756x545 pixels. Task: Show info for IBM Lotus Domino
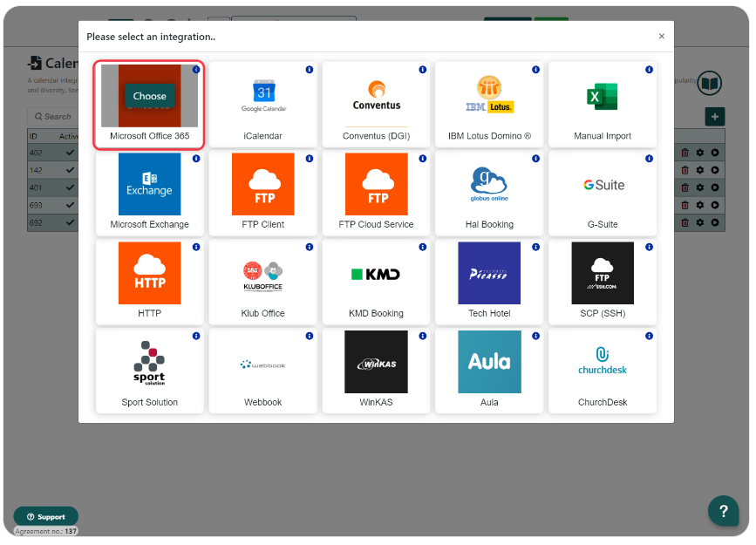click(535, 70)
